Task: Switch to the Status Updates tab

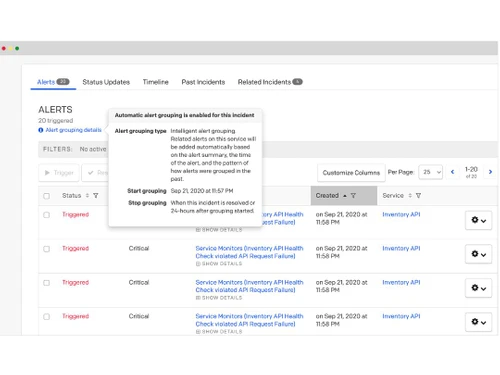Action: click(x=106, y=82)
